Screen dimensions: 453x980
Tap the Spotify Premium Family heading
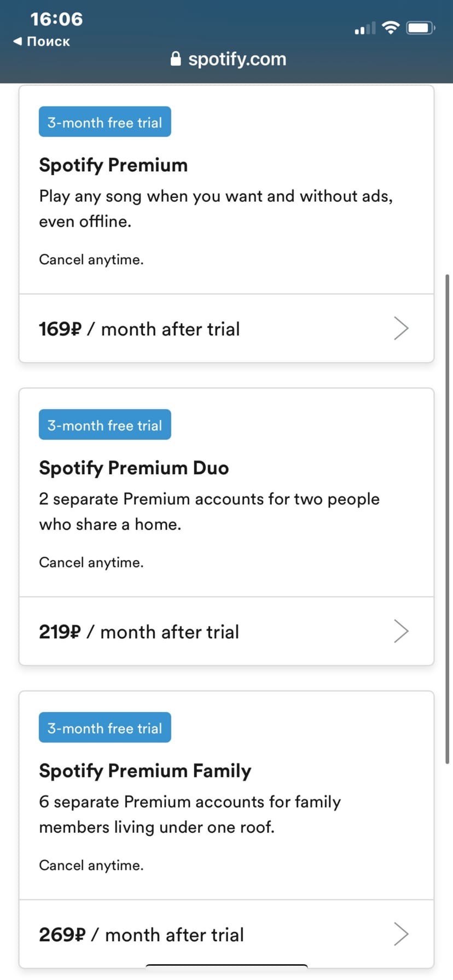pos(145,771)
